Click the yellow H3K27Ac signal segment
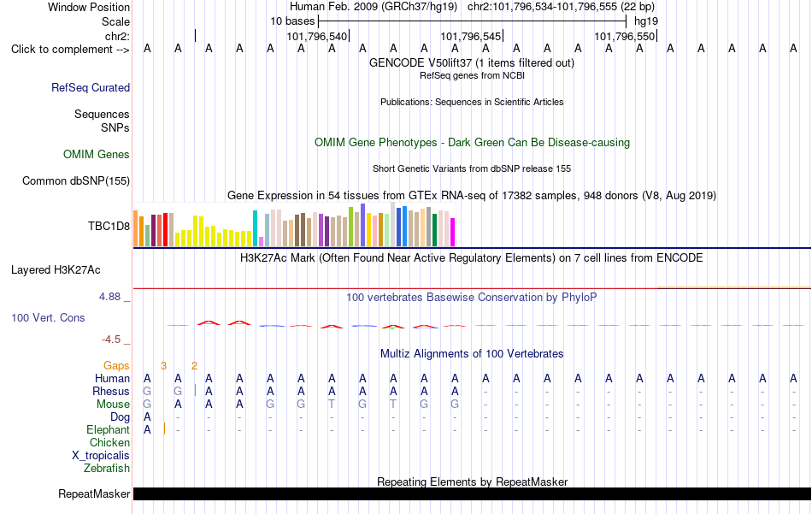Viewport: 812px width, 514px height. (733, 287)
